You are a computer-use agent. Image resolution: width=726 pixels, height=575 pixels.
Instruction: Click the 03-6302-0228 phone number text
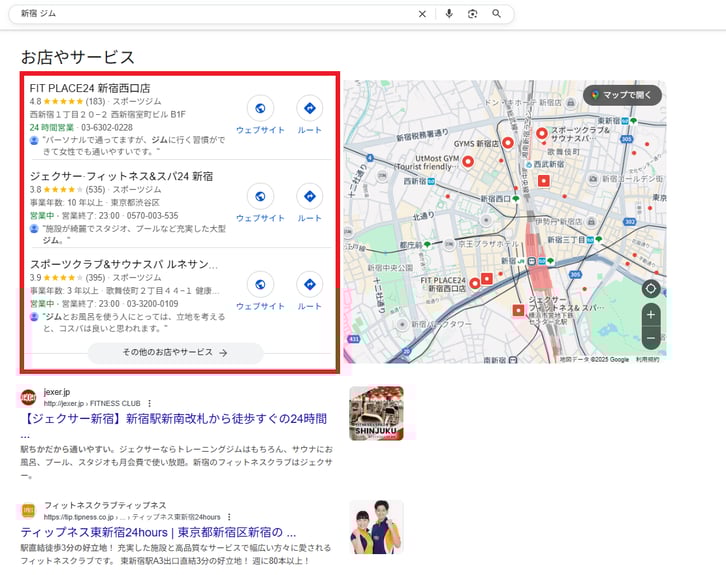click(107, 127)
